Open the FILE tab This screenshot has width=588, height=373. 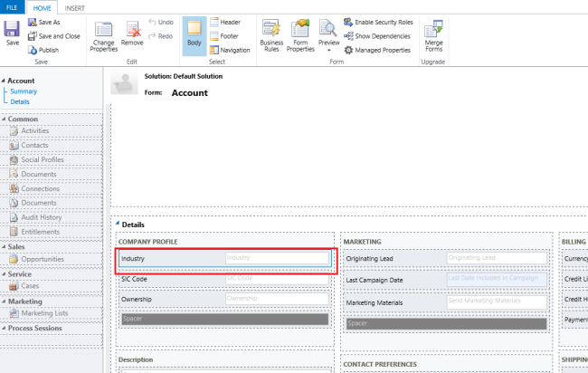coord(12,7)
